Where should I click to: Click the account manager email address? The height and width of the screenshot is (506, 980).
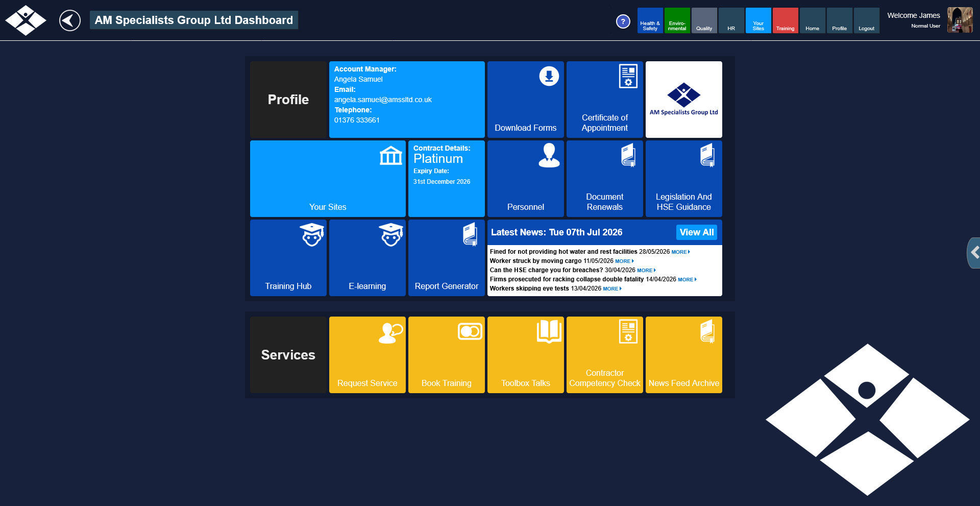(x=383, y=100)
